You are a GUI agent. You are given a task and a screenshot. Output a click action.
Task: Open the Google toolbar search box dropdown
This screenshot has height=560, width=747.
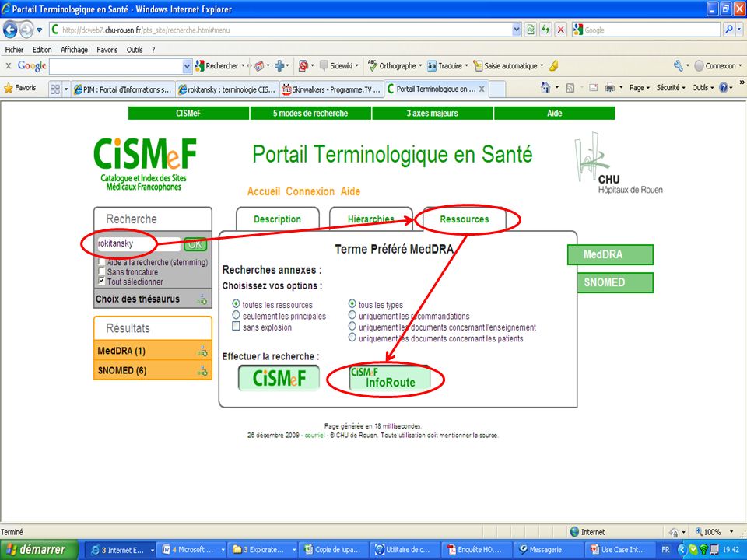[x=188, y=66]
